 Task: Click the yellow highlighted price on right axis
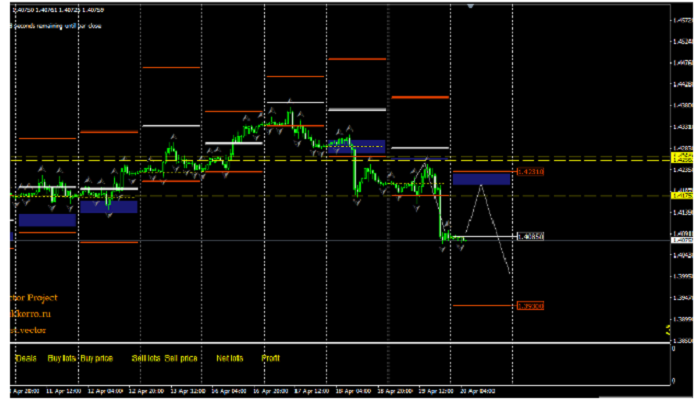683,157
